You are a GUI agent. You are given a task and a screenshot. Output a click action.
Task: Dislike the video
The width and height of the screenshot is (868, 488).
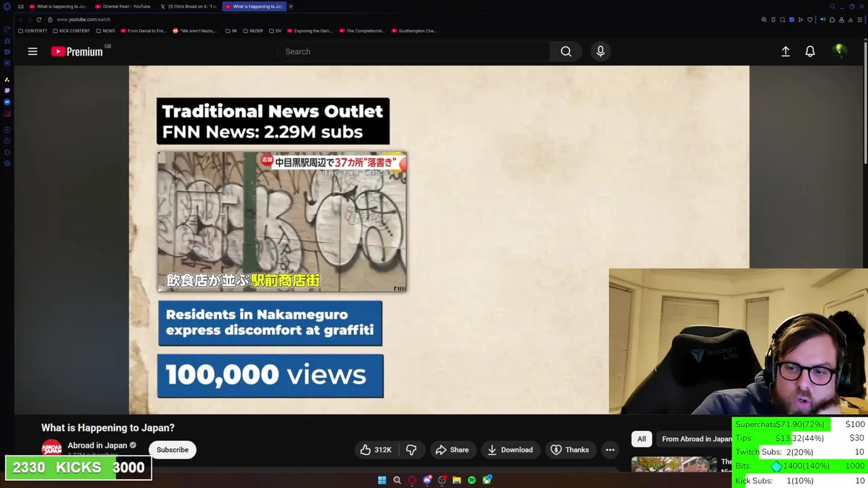click(x=411, y=450)
